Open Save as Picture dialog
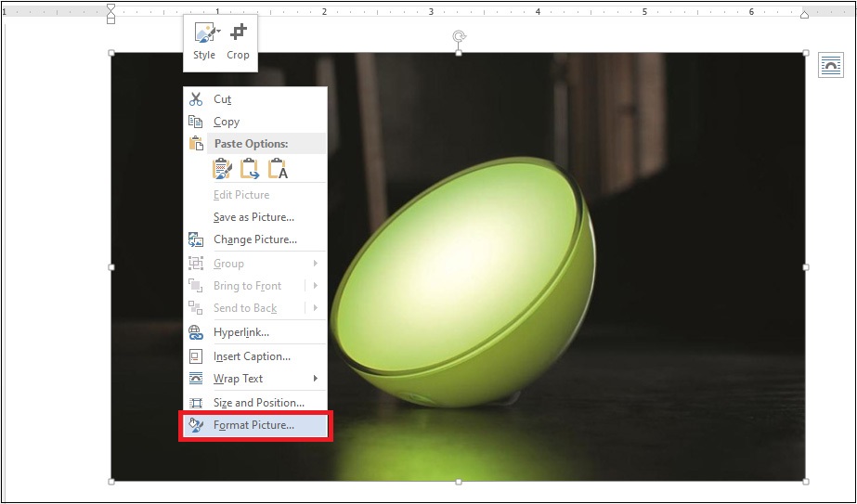 pos(253,217)
